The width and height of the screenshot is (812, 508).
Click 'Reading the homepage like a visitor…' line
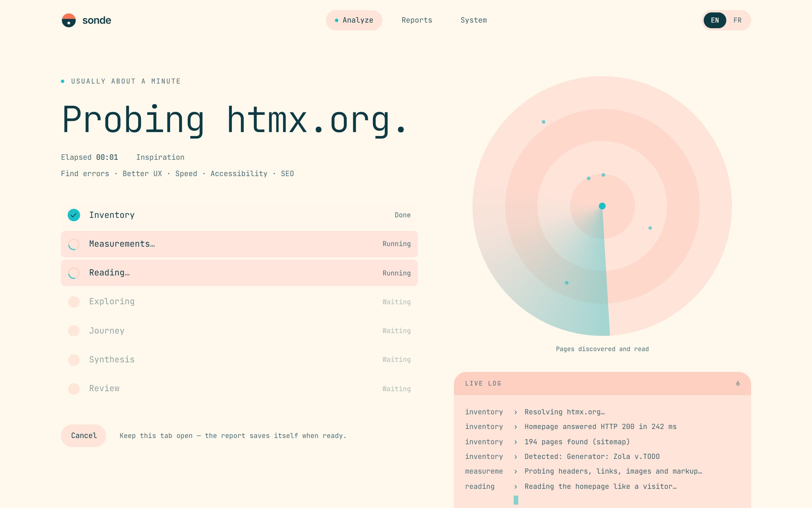[600, 487]
